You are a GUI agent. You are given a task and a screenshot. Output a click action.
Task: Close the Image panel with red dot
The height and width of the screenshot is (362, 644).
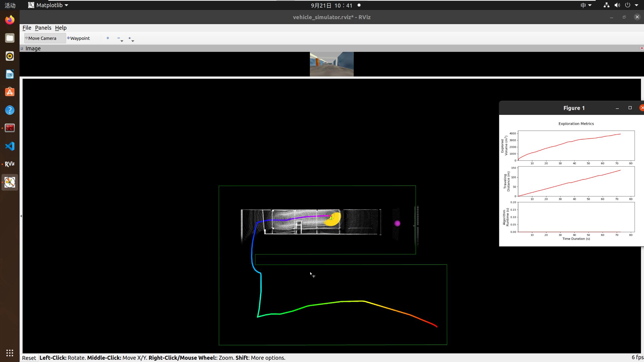point(641,48)
